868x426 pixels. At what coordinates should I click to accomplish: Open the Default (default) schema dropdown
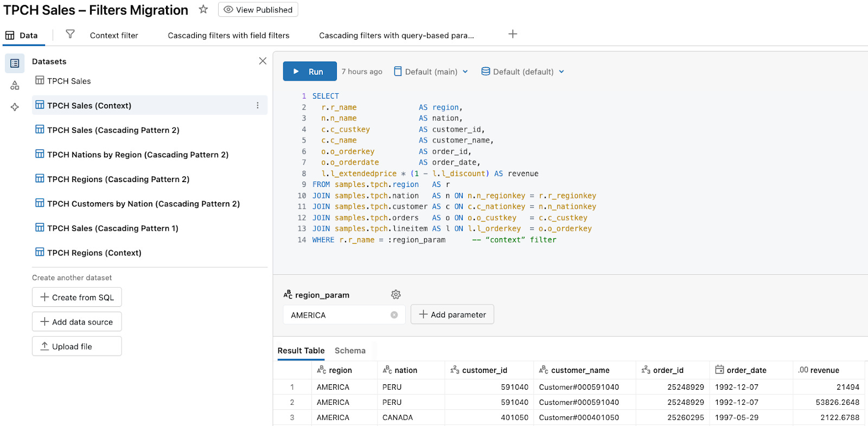pyautogui.click(x=523, y=72)
